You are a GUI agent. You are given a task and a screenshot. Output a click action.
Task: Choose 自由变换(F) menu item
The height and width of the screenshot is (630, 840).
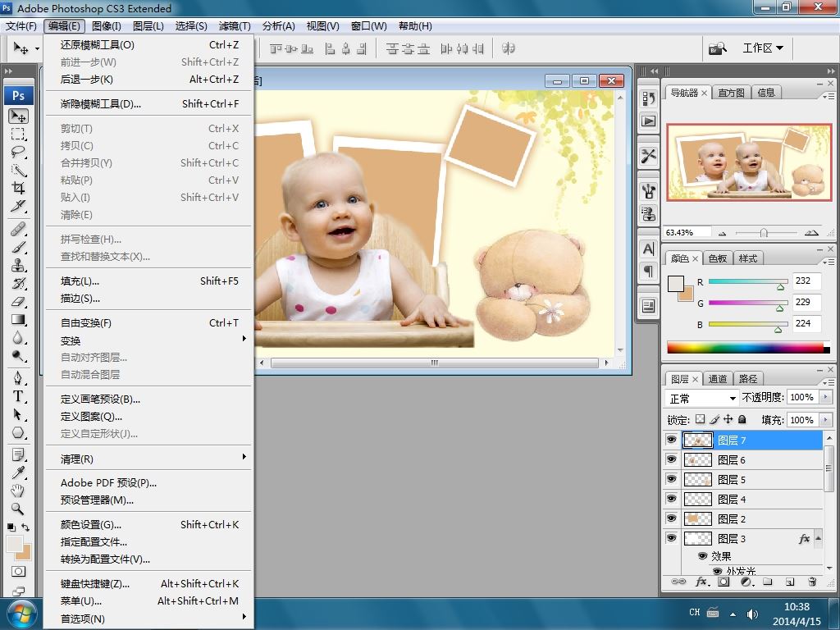[x=148, y=323]
